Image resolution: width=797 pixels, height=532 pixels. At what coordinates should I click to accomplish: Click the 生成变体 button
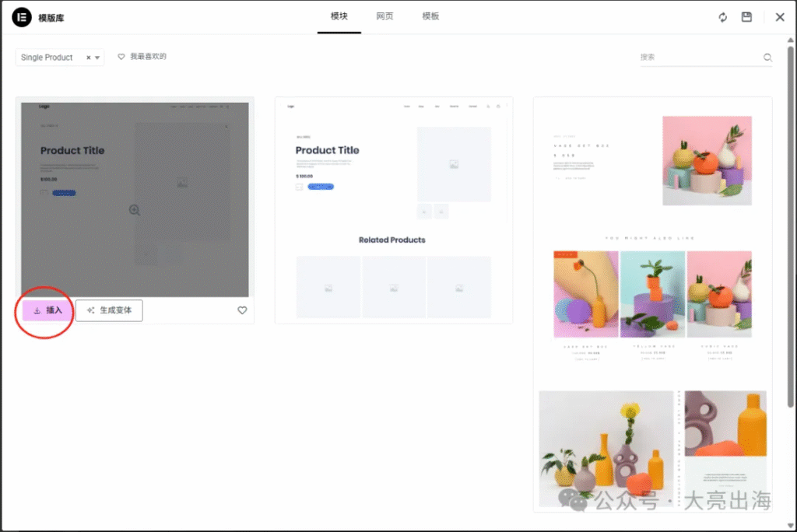tap(109, 310)
